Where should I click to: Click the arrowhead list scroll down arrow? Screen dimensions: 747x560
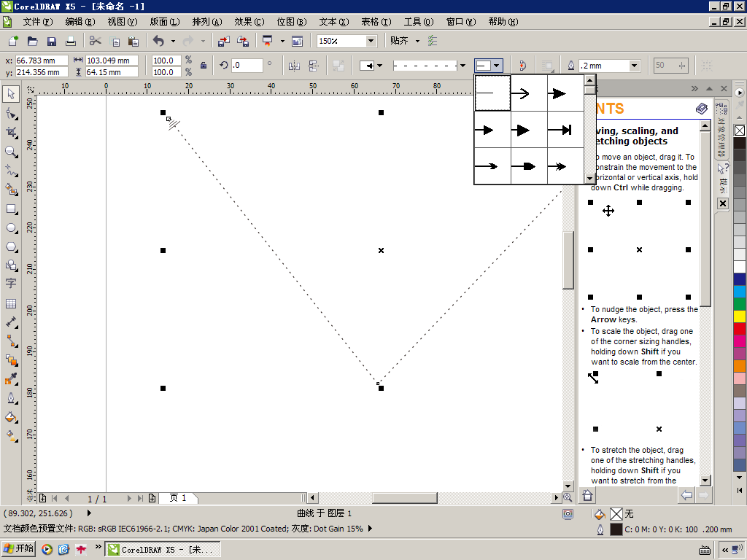tap(589, 179)
